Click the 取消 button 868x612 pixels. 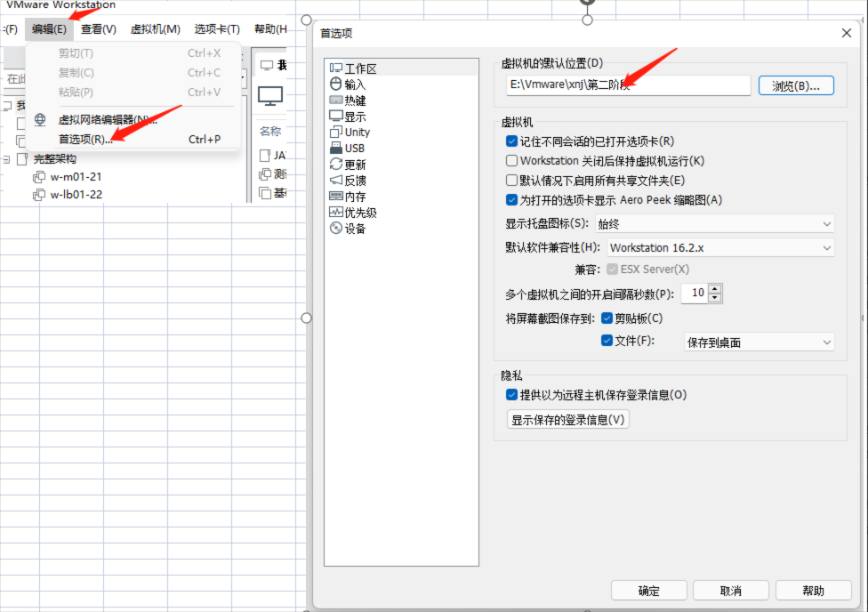(x=731, y=591)
